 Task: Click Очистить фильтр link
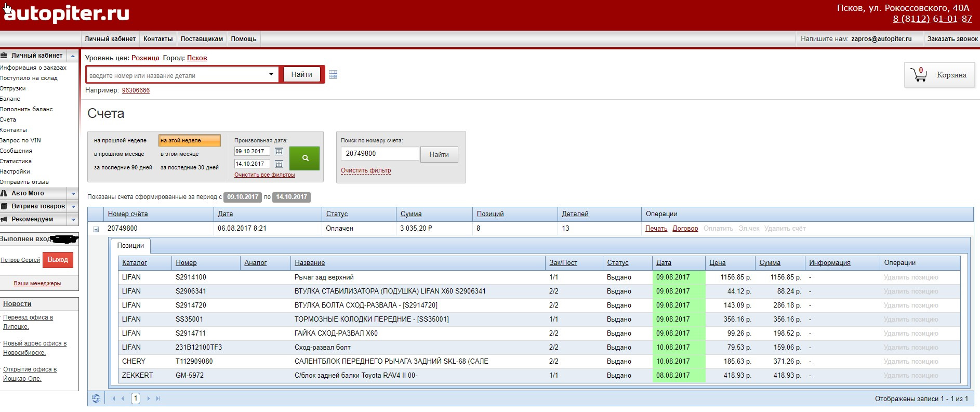[366, 170]
